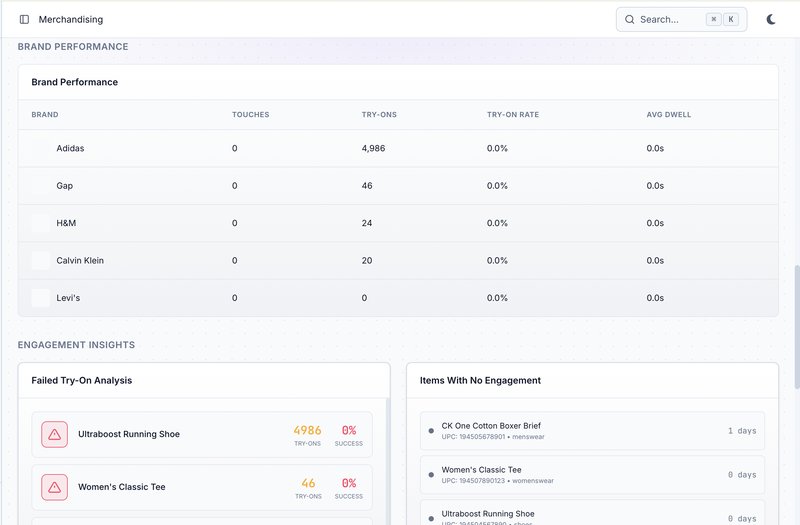Switch to dark mode moon icon

[x=771, y=19]
